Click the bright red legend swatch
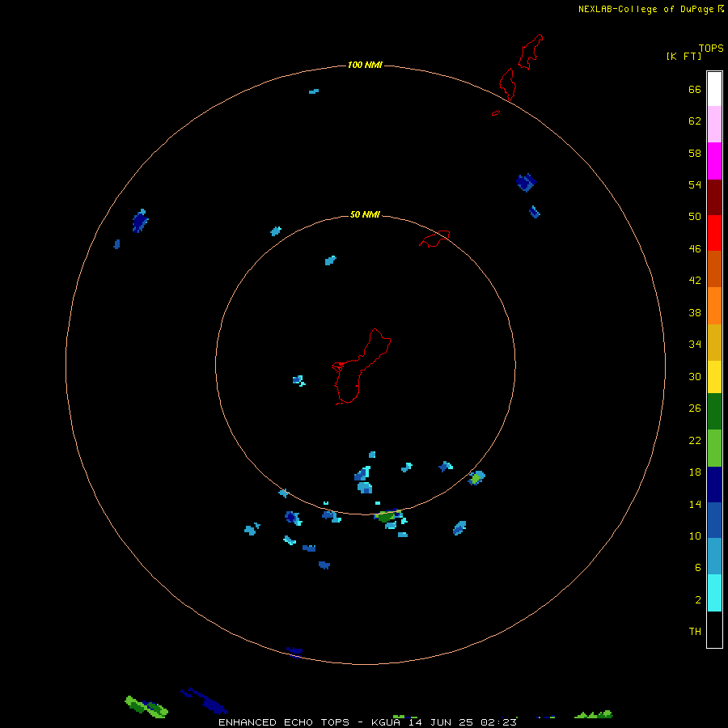The height and width of the screenshot is (728, 728). 714,233
